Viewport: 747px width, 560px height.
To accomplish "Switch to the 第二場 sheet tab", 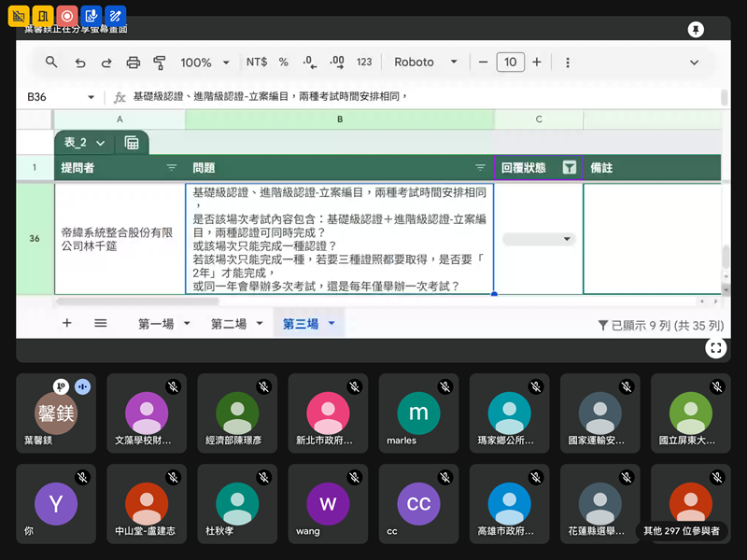I will (x=229, y=324).
